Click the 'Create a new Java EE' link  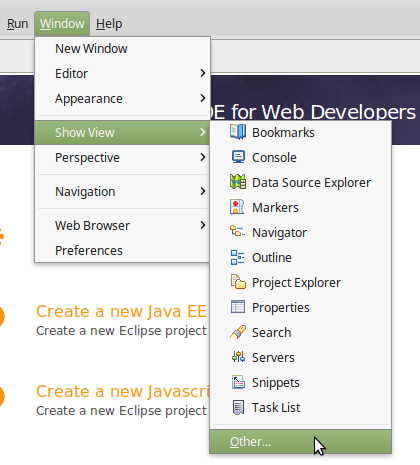point(121,311)
